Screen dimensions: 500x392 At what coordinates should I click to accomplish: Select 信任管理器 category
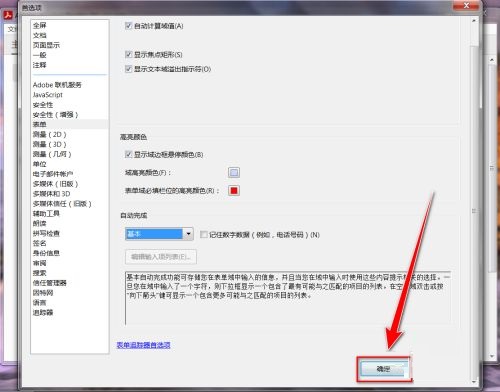click(x=50, y=283)
